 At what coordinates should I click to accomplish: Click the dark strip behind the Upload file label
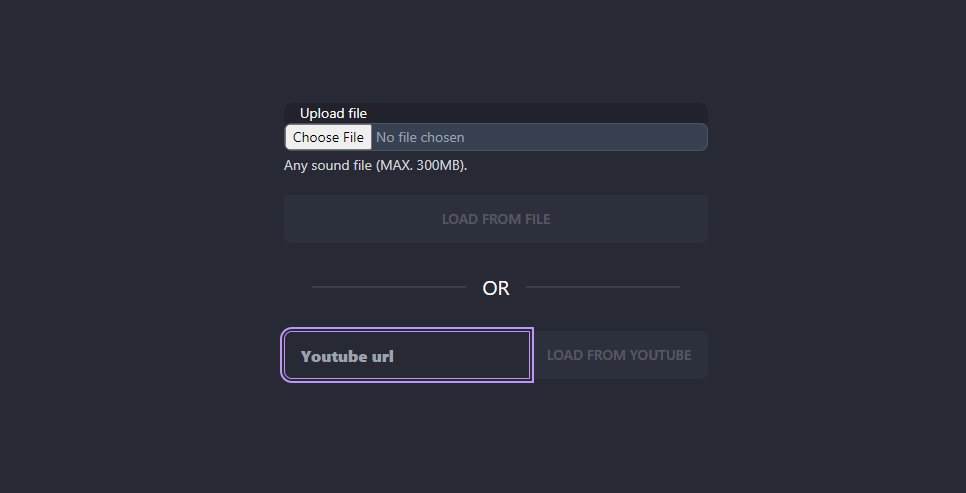tap(536, 113)
